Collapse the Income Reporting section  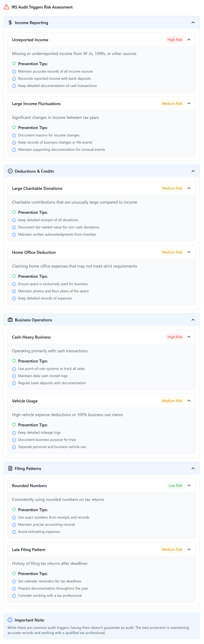click(193, 22)
